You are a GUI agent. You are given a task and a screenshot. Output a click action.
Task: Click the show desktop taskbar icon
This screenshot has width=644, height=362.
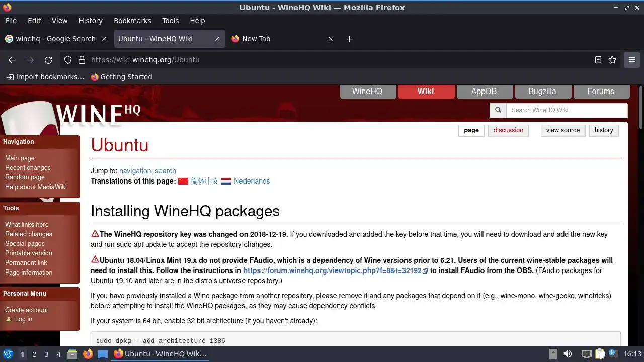[x=103, y=354]
